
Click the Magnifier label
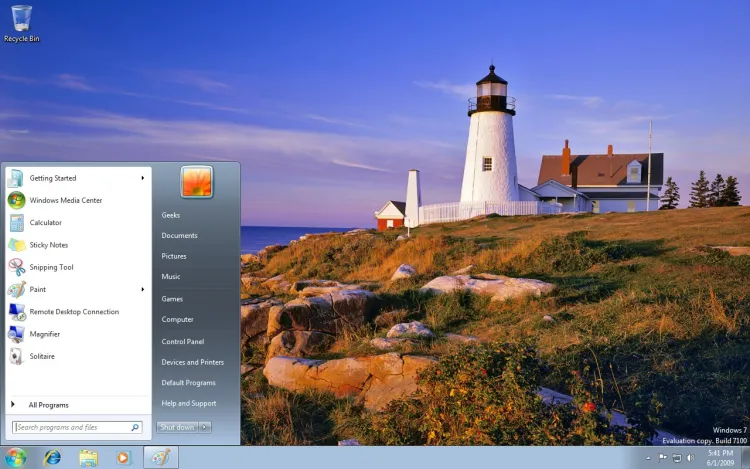pyautogui.click(x=44, y=334)
